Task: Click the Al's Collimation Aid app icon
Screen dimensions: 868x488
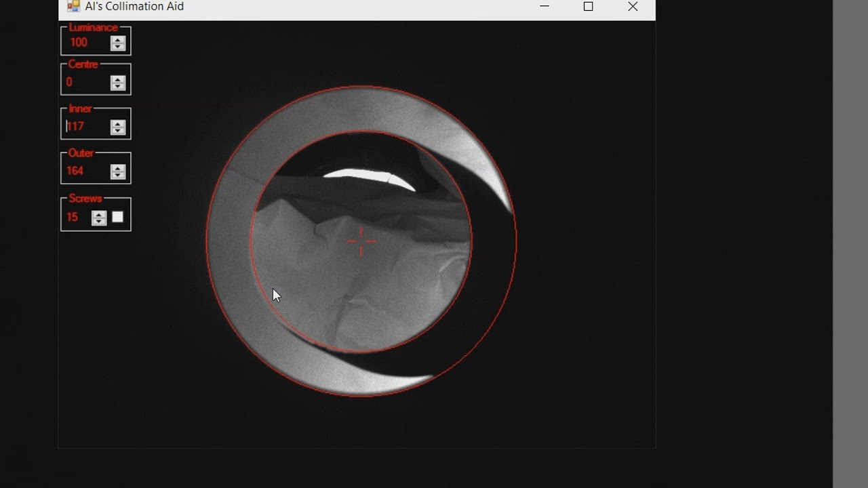Action: 73,7
